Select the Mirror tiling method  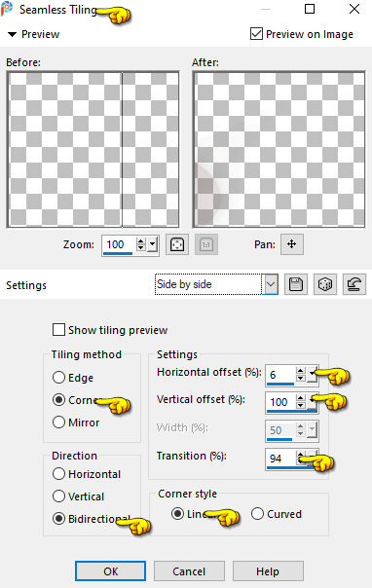pos(58,423)
